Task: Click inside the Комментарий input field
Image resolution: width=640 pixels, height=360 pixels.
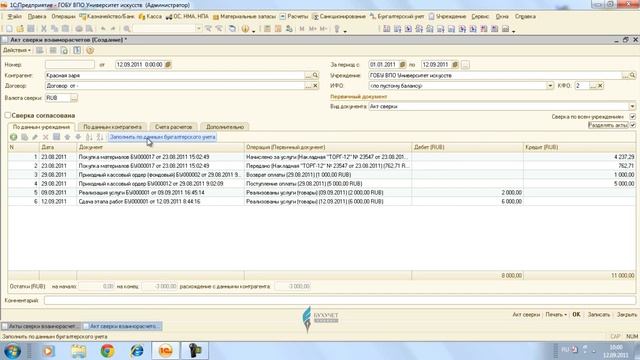Action: pos(340,300)
